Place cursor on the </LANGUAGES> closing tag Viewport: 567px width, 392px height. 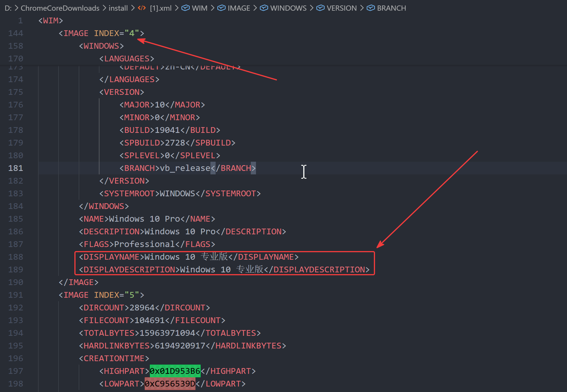129,80
